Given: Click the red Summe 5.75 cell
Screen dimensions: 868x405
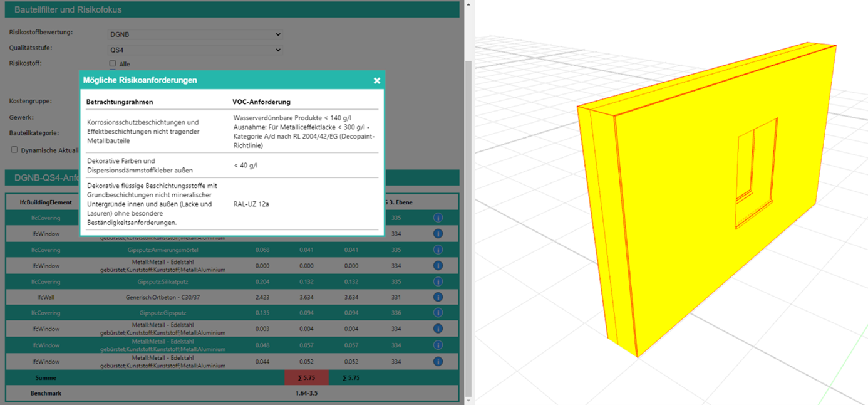Looking at the screenshot, I should pyautogui.click(x=306, y=378).
